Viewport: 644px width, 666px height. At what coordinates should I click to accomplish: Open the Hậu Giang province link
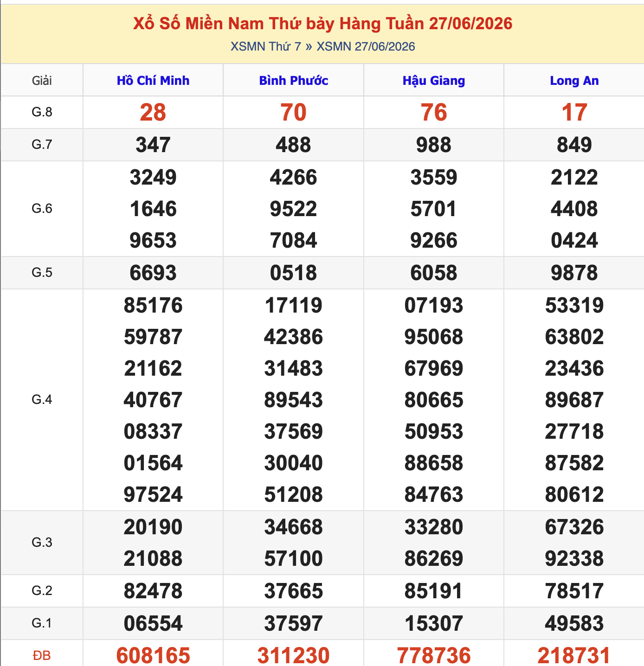pos(434,81)
